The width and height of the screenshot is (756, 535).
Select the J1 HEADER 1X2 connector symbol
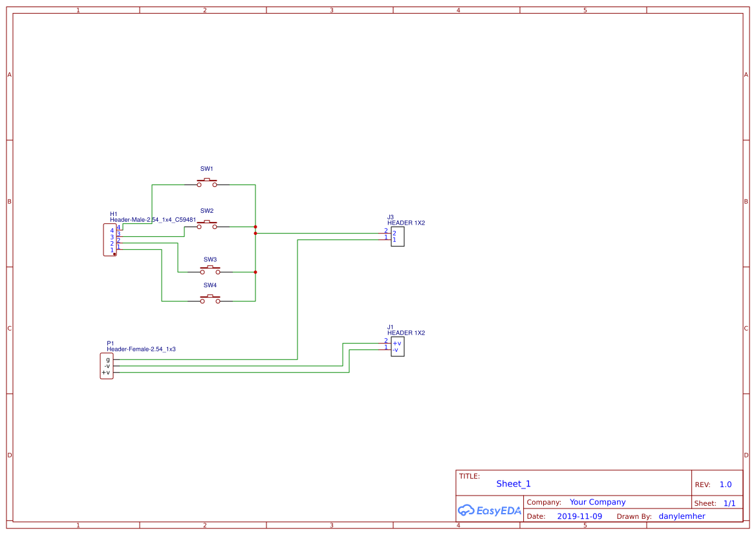coord(397,347)
